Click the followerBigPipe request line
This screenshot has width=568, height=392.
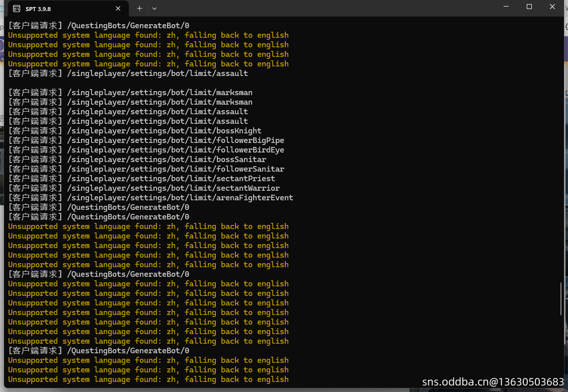click(x=146, y=140)
